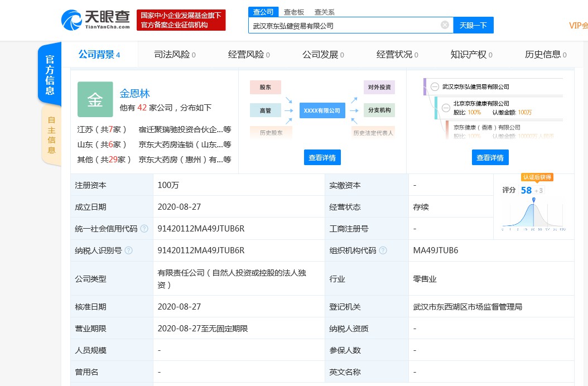Select the 自主信息 side tab
This screenshot has width=588, height=386.
click(x=51, y=135)
